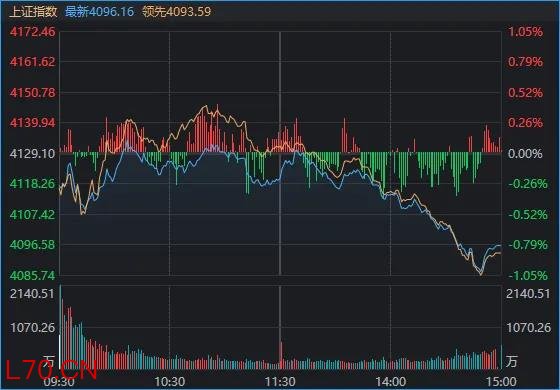Click the 4129.10 baseline price label
The width and height of the screenshot is (560, 390).
[32, 154]
